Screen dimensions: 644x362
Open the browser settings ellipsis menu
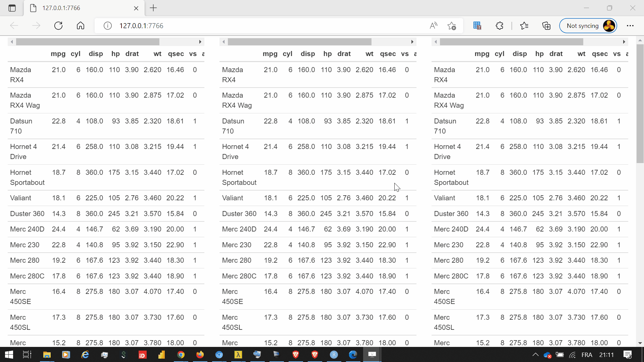pyautogui.click(x=630, y=26)
